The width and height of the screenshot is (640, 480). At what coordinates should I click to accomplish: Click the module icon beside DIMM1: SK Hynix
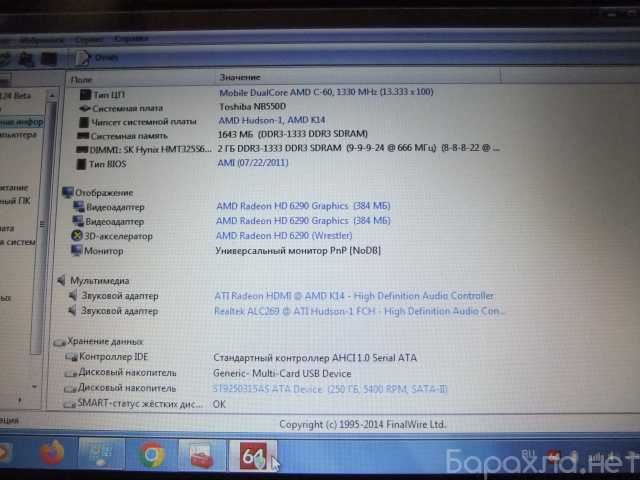click(x=82, y=150)
